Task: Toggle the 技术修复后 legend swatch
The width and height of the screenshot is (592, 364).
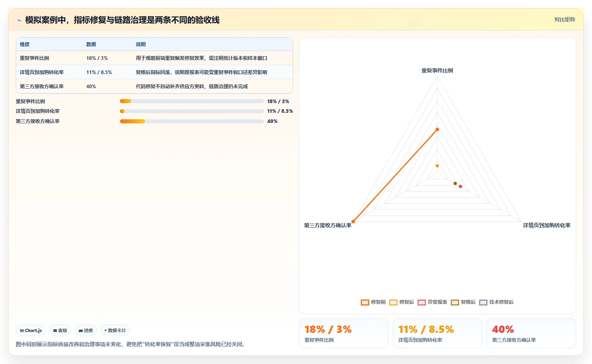Action: tap(483, 302)
